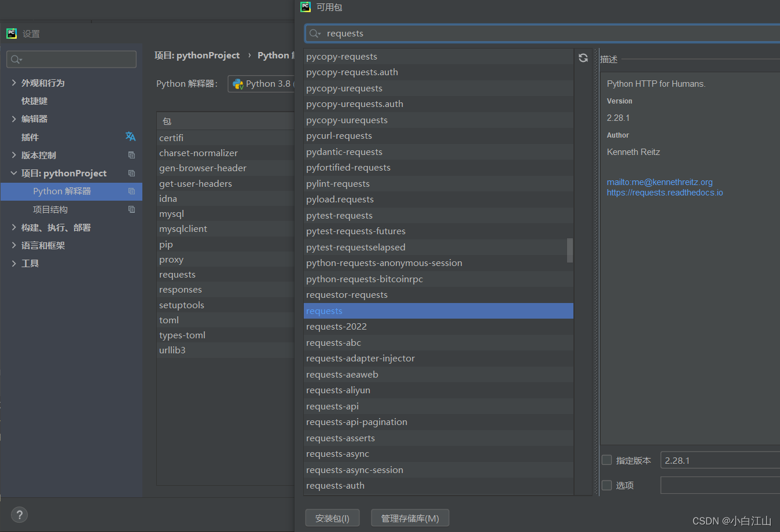Select requests-adapter-injector package

pos(439,359)
